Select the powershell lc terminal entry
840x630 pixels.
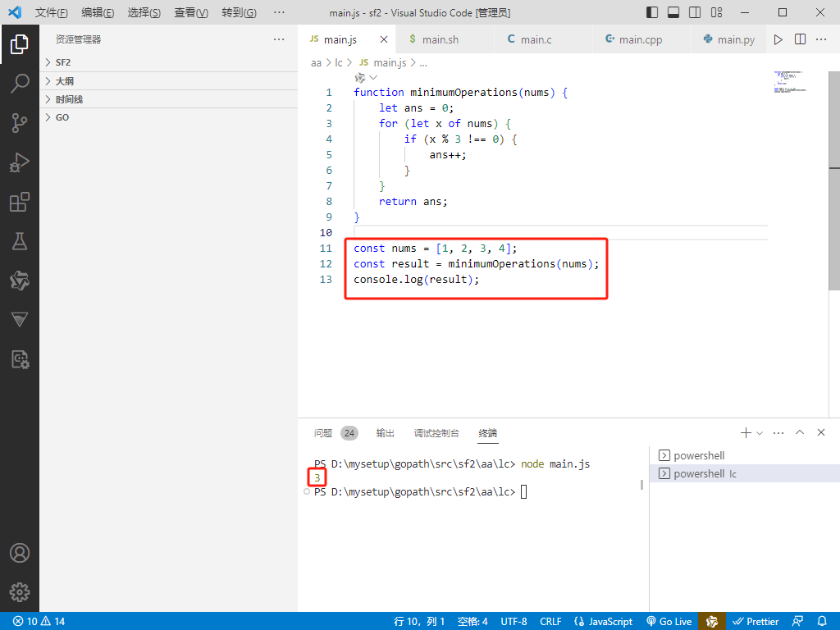click(x=745, y=473)
